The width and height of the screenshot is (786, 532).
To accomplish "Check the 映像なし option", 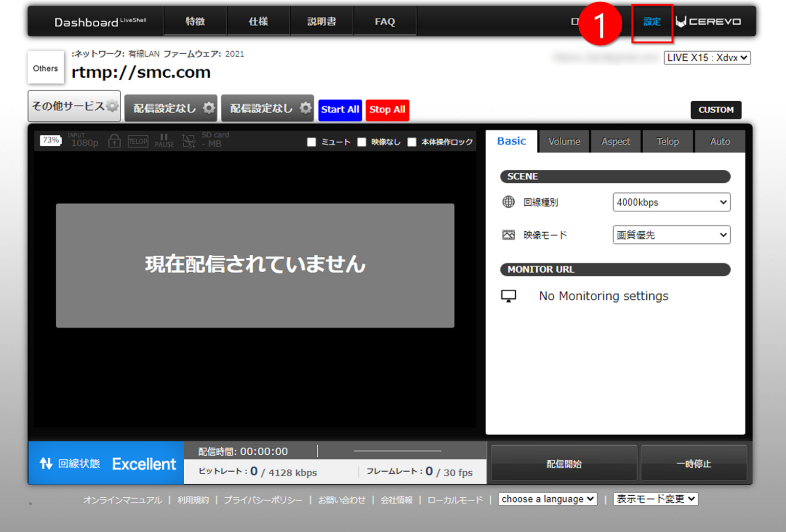I will pyautogui.click(x=362, y=142).
